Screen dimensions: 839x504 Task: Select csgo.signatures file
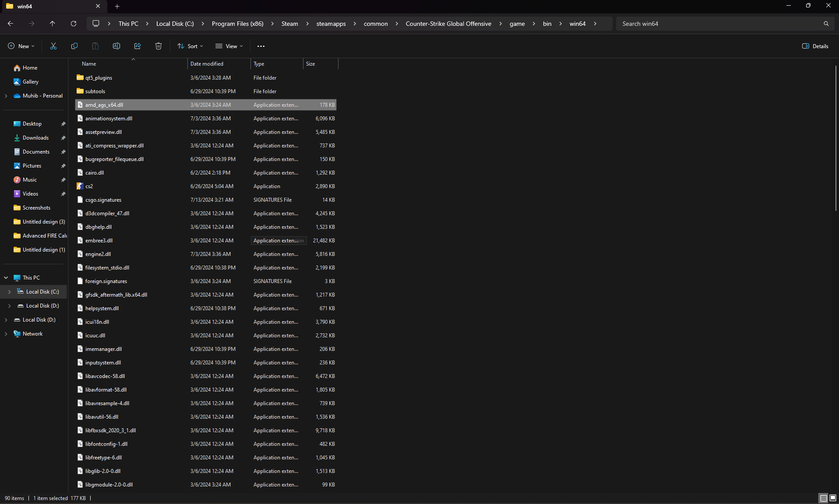206,199
